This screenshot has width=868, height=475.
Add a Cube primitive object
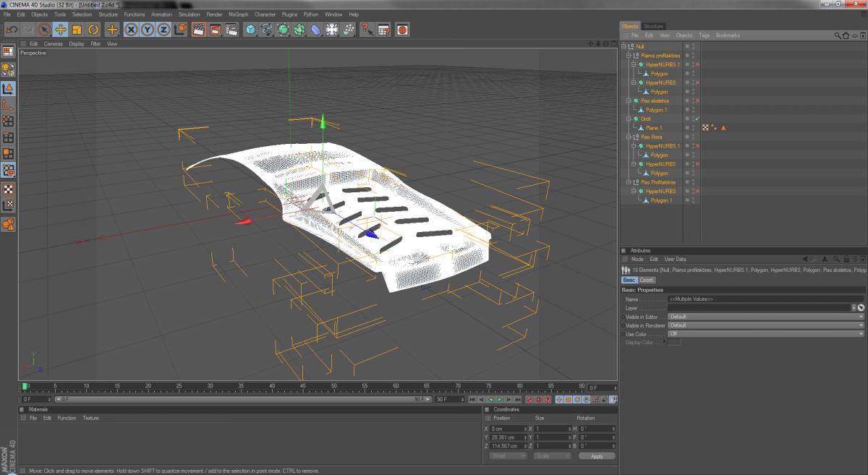click(x=250, y=30)
